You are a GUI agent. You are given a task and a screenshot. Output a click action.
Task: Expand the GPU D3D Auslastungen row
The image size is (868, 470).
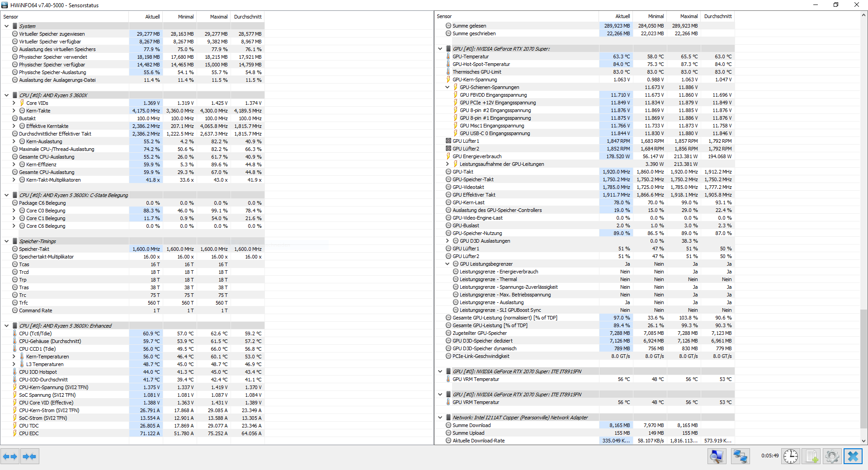(447, 241)
